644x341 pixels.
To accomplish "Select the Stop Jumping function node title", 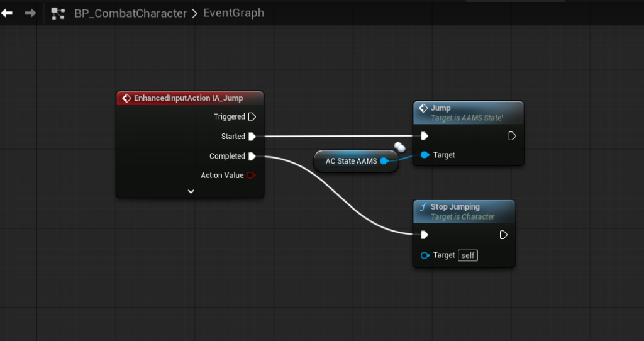I will point(455,206).
